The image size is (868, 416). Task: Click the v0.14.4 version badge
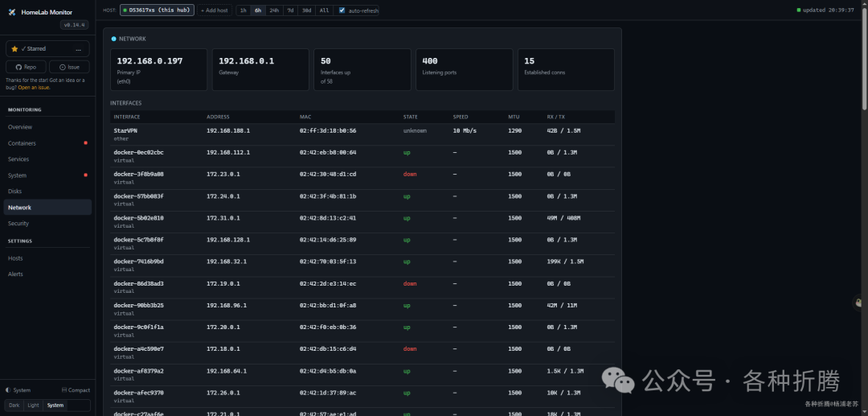click(x=74, y=25)
